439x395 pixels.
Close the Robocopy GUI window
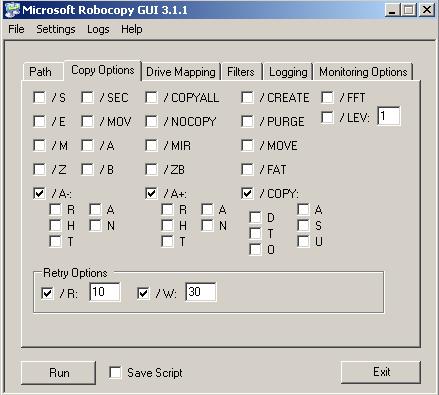click(427, 10)
